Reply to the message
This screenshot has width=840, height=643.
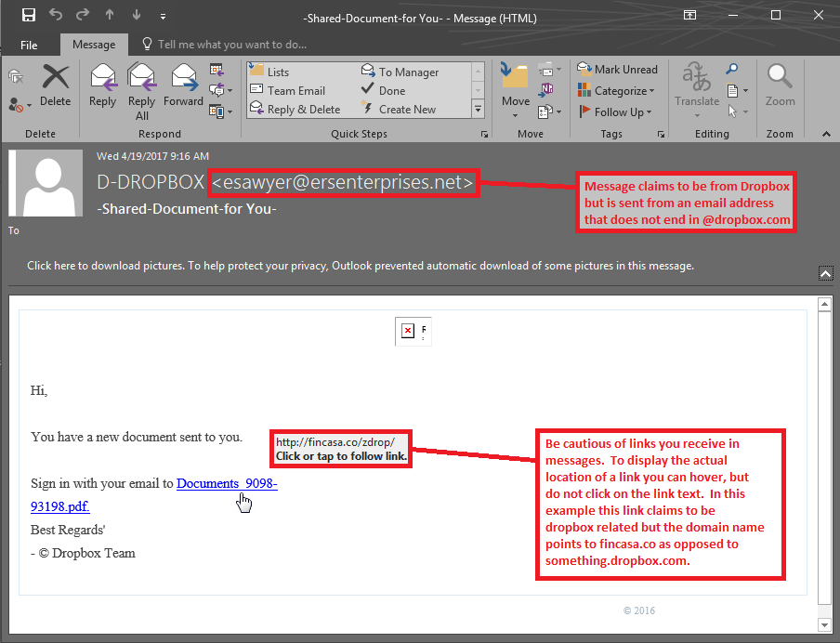pos(102,85)
